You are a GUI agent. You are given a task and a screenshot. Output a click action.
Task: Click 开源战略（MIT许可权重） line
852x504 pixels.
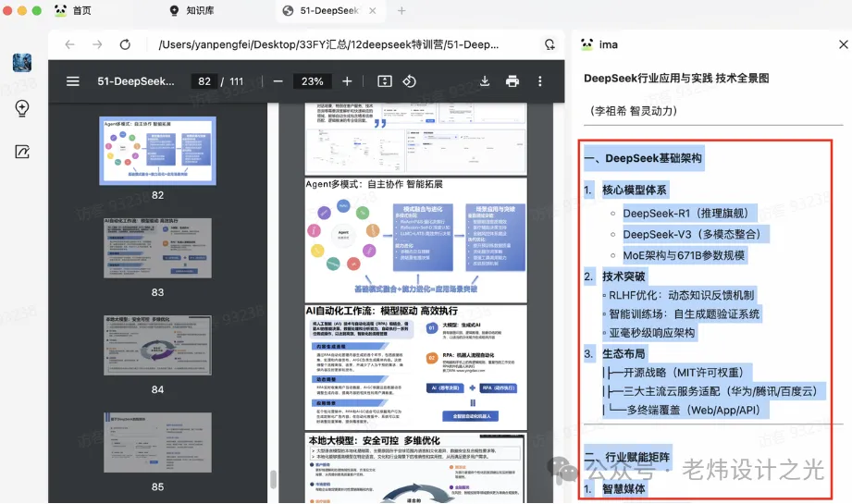coord(683,373)
